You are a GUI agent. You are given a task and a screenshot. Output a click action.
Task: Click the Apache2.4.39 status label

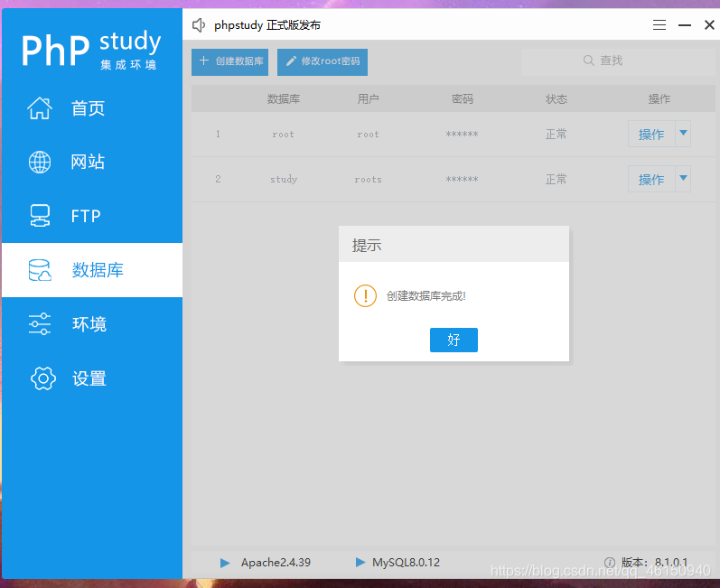276,563
